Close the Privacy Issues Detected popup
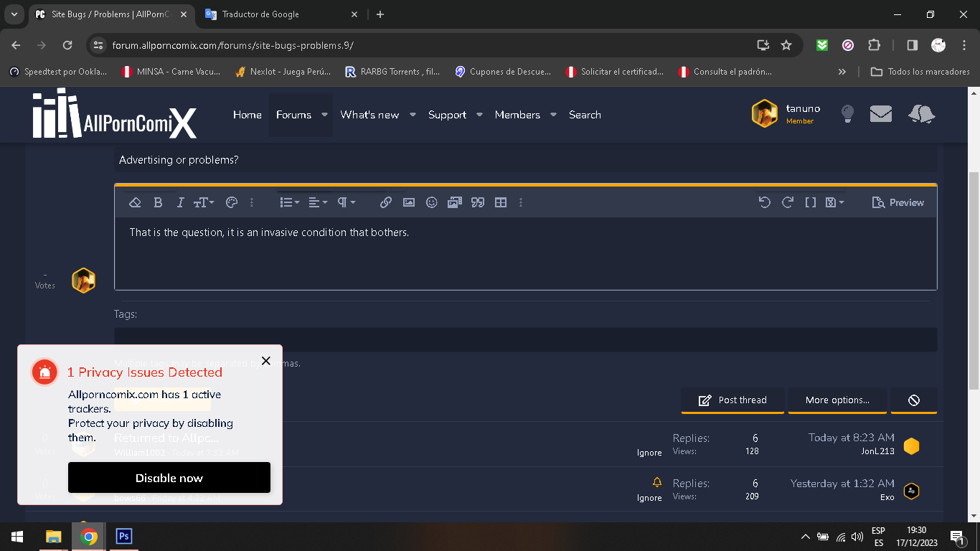This screenshot has height=551, width=980. coord(266,361)
